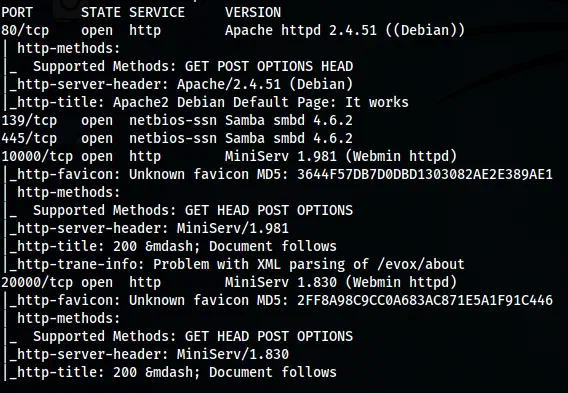Click the 20000/tcp port entry
568x393 pixels.
pyautogui.click(x=37, y=283)
